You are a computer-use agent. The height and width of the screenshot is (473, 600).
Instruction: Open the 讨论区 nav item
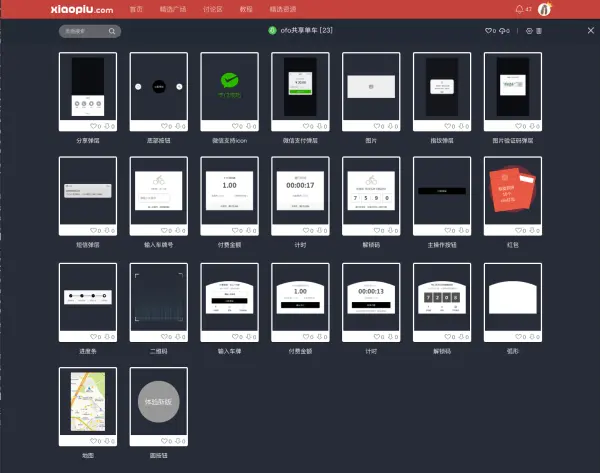[212, 9]
